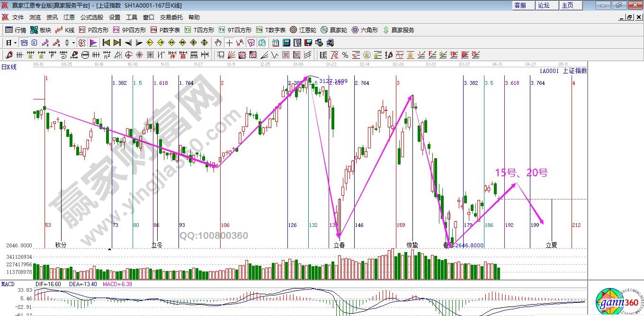Open the candlestick chart type dropdown arrow
The width and height of the screenshot is (644, 316).
tap(73, 43)
